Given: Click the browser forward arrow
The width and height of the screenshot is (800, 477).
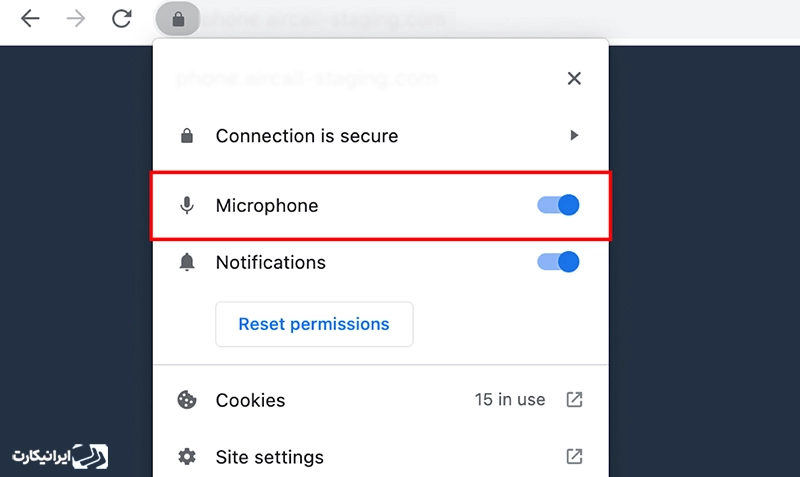Looking at the screenshot, I should point(76,19).
